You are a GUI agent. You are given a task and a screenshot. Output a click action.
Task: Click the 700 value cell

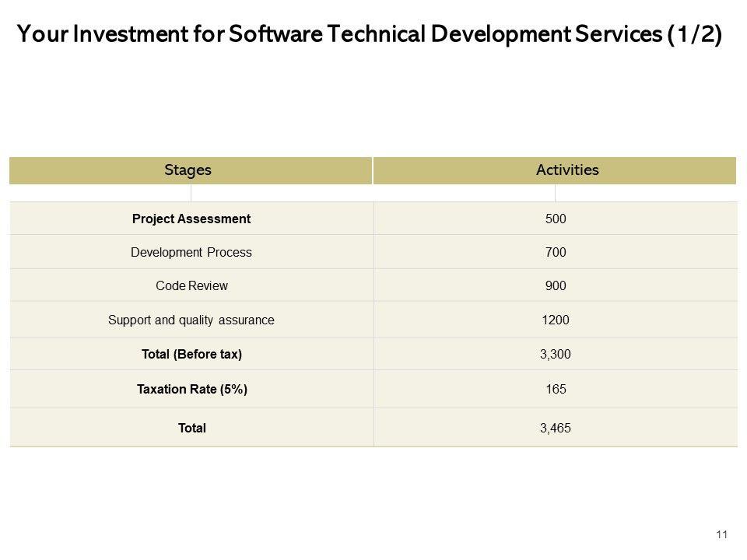coord(556,253)
